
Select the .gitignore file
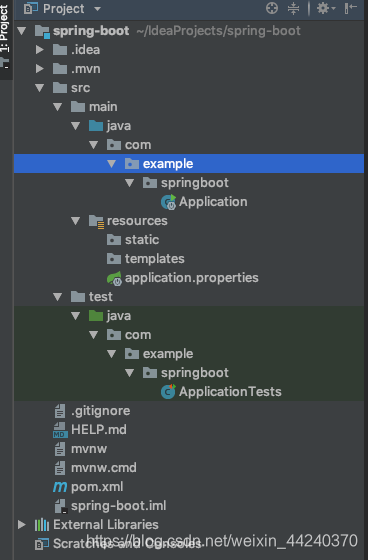pyautogui.click(x=92, y=411)
